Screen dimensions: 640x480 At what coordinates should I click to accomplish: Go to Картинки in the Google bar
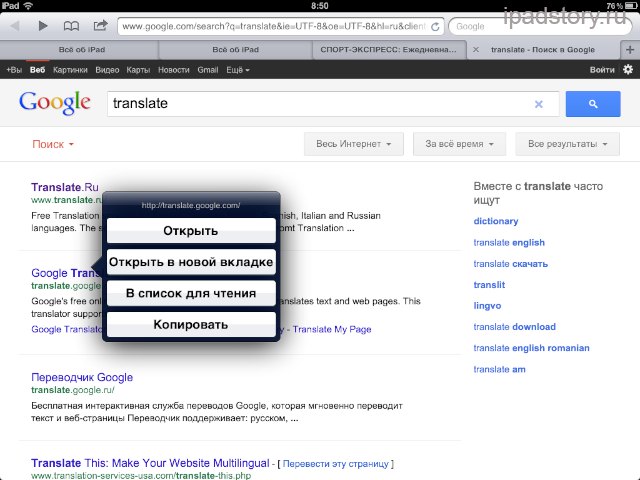pos(70,70)
